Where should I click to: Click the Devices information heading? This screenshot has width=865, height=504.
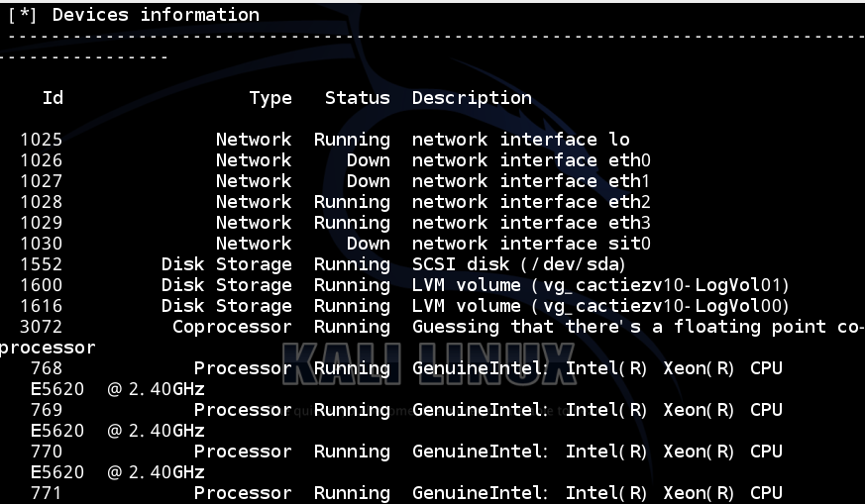tap(156, 15)
